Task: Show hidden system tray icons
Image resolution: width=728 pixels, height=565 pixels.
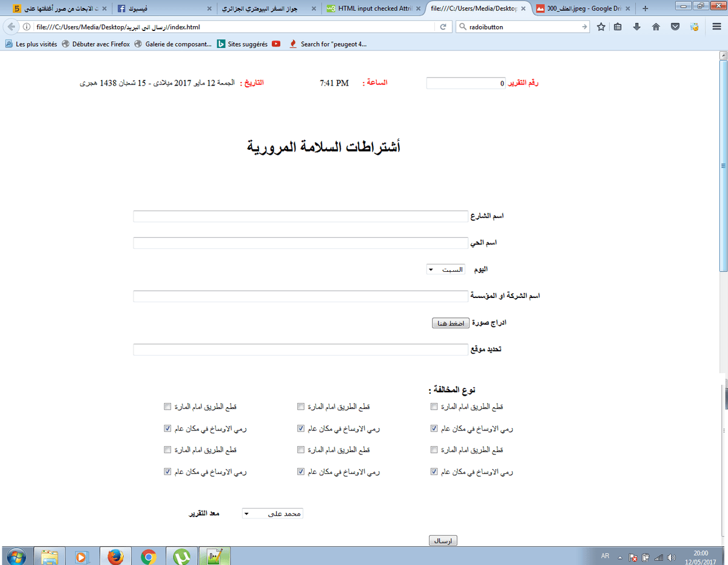Action: coord(619,557)
